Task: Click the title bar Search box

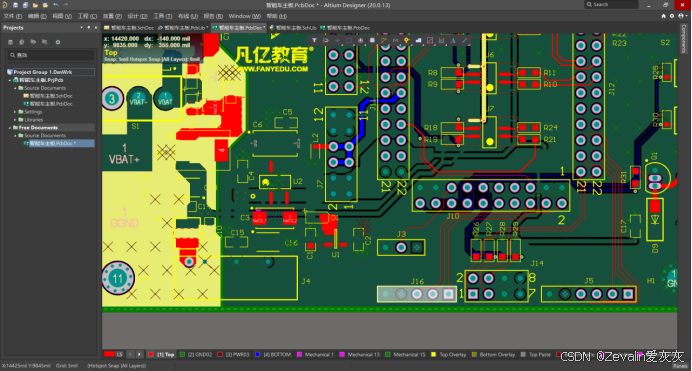Action: [x=611, y=4]
